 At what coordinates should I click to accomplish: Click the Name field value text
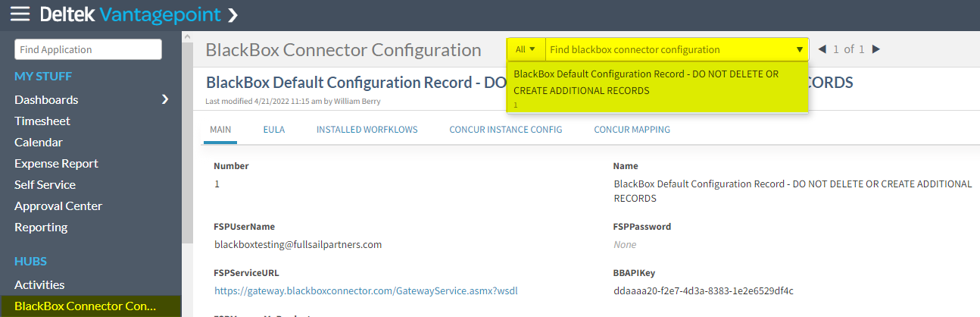tap(793, 191)
